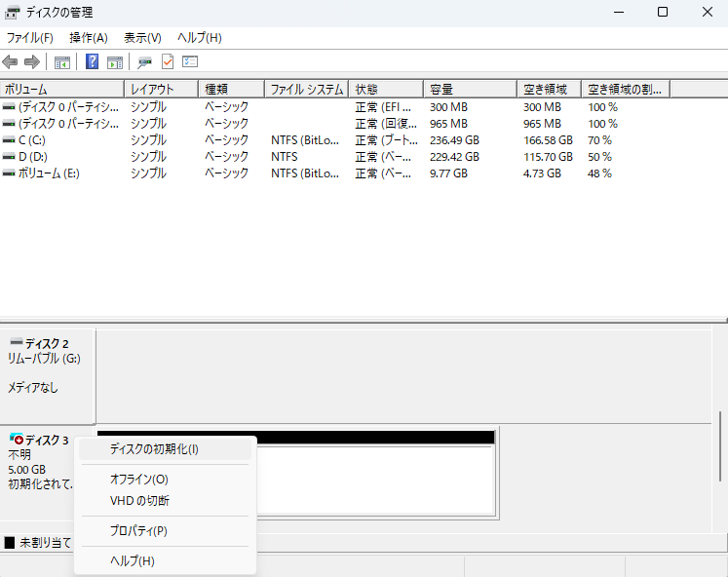
Task: Sort by the 空き領域 column header
Action: (550, 89)
